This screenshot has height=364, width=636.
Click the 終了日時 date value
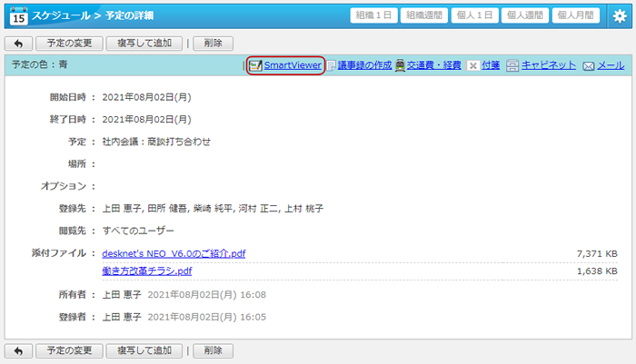click(146, 120)
